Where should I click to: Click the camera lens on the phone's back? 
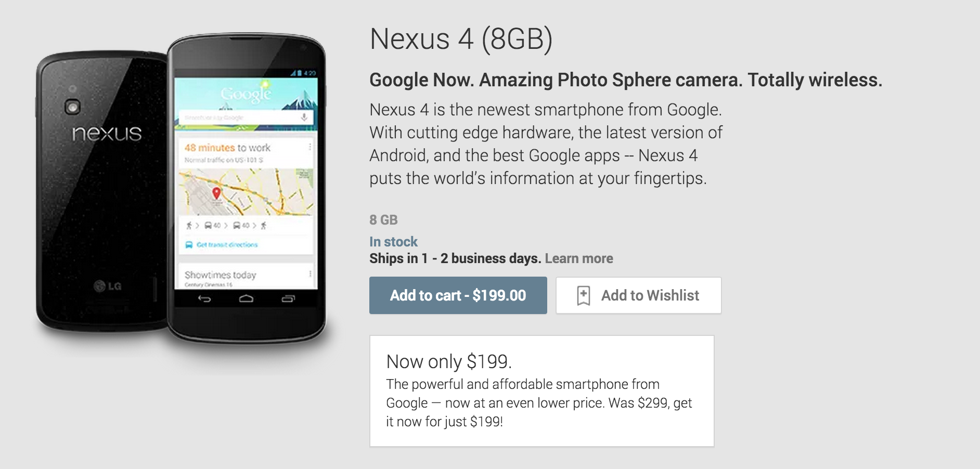click(72, 107)
